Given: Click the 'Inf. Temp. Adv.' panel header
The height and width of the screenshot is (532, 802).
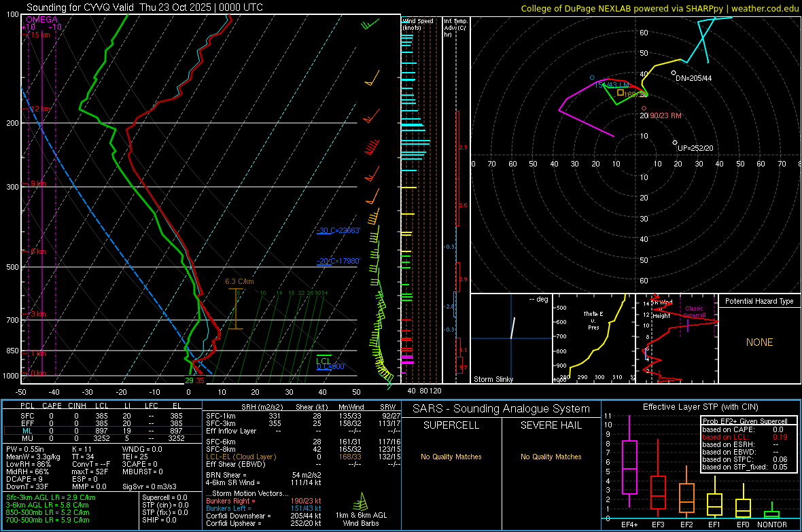Looking at the screenshot, I should click(x=455, y=28).
